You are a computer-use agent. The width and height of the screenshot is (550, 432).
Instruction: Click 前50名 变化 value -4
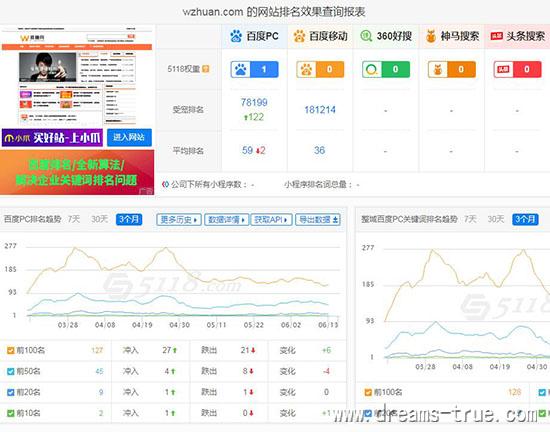(326, 371)
